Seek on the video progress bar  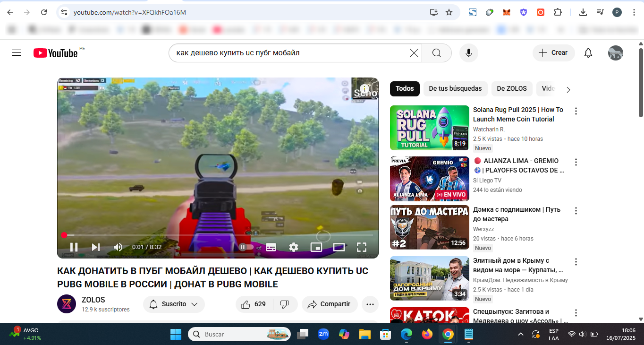(218, 235)
